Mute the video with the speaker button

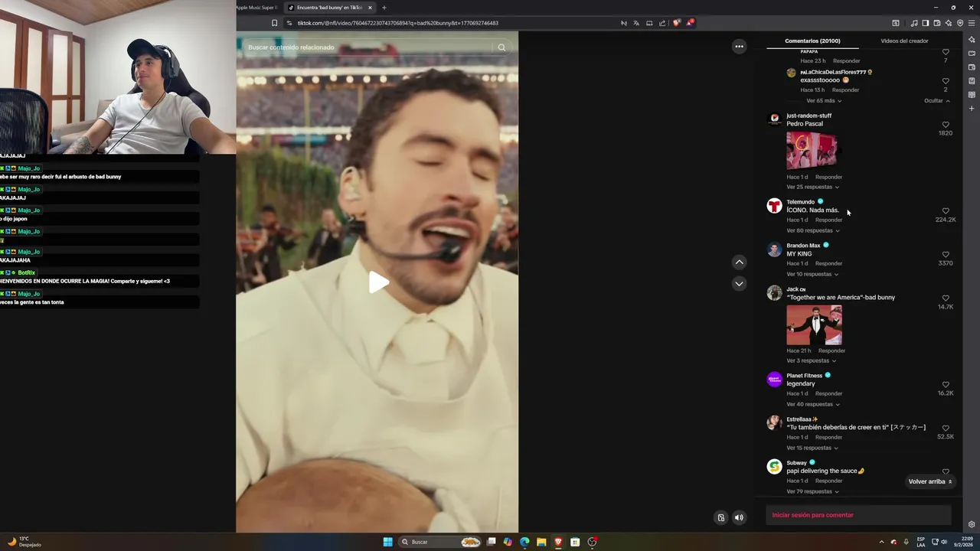[x=739, y=517]
